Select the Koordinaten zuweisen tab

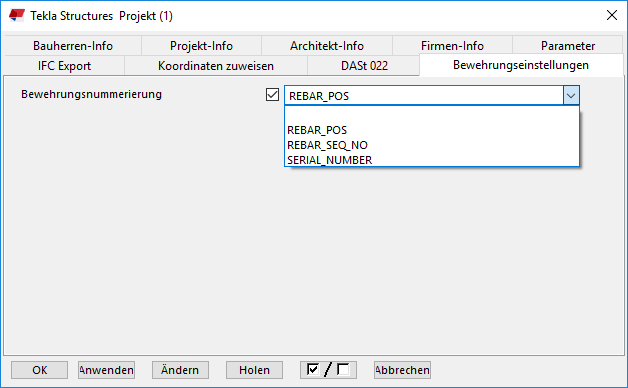pyautogui.click(x=216, y=65)
